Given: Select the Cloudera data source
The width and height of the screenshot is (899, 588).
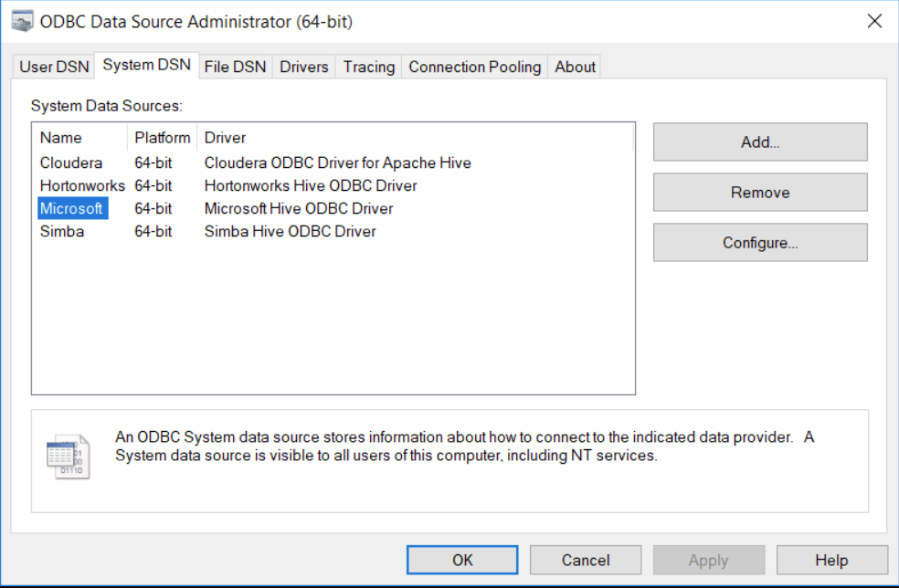Looking at the screenshot, I should tap(71, 163).
